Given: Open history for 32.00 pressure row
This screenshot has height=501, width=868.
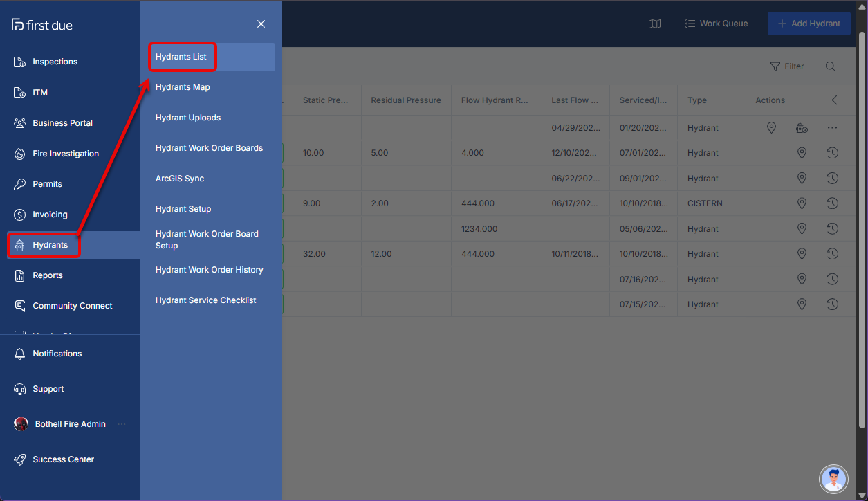Looking at the screenshot, I should click(x=832, y=254).
